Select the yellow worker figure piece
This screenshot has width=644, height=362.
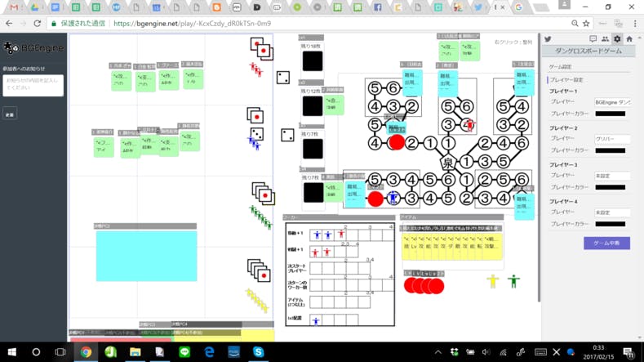click(x=492, y=281)
